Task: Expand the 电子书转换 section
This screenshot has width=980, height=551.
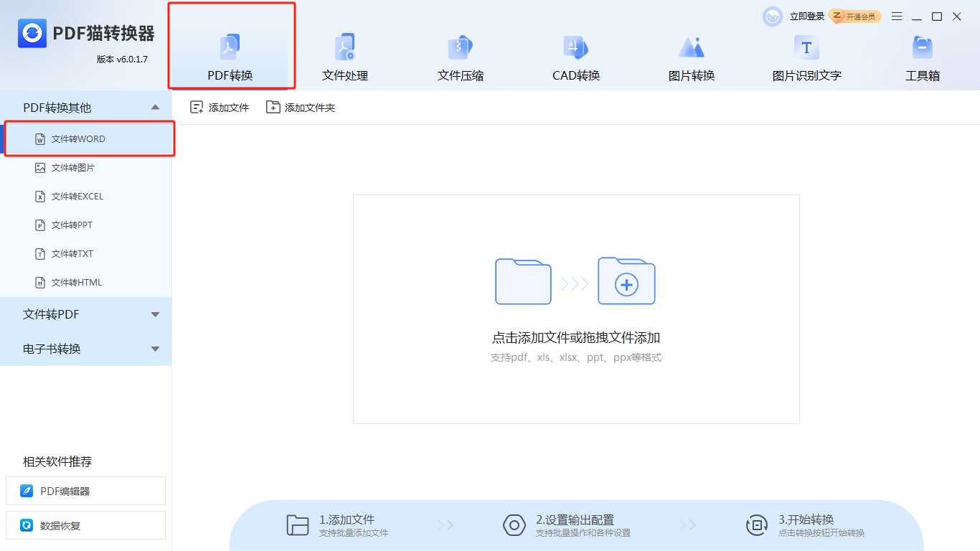Action: (x=86, y=349)
